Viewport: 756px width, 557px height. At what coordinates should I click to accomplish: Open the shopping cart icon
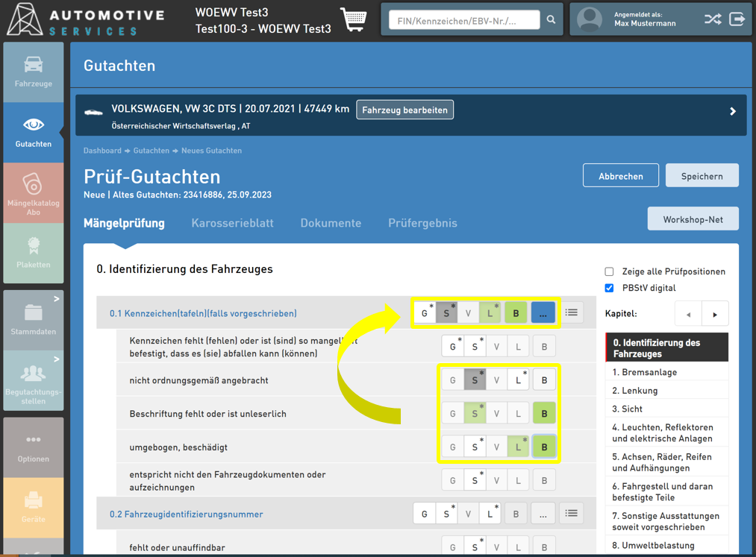click(354, 19)
